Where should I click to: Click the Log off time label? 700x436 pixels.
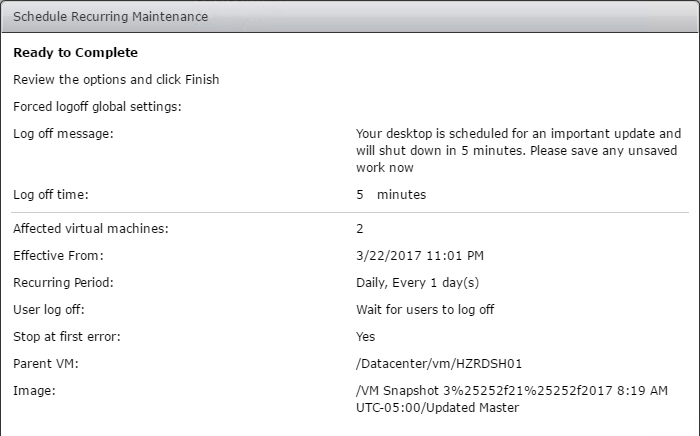pos(51,195)
